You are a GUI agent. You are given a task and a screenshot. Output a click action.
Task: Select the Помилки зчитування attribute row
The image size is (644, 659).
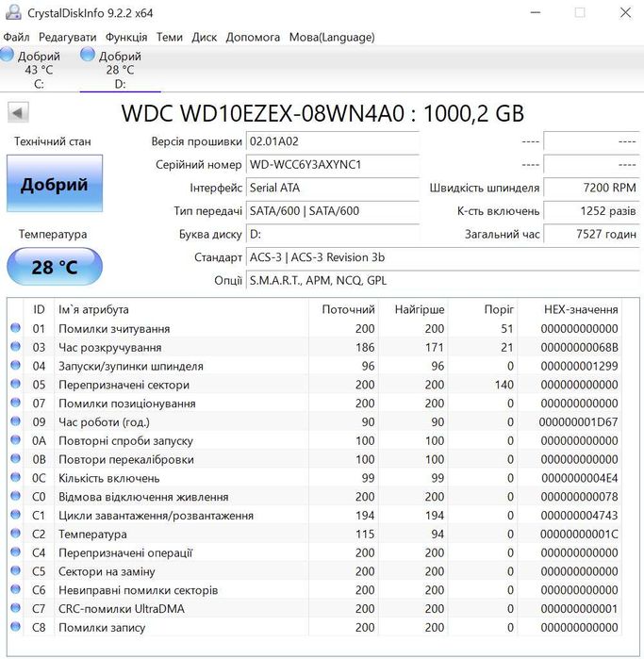click(x=315, y=328)
